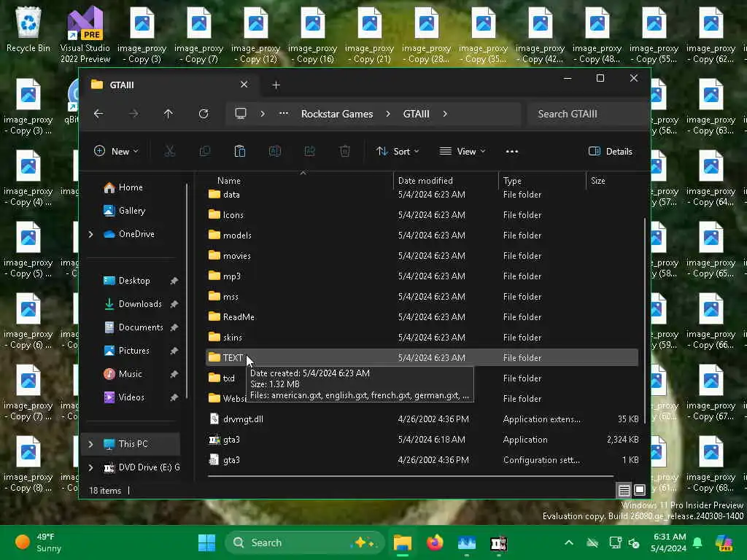Open the clock showing 6:31 AM
Image resolution: width=747 pixels, height=560 pixels.
click(668, 542)
